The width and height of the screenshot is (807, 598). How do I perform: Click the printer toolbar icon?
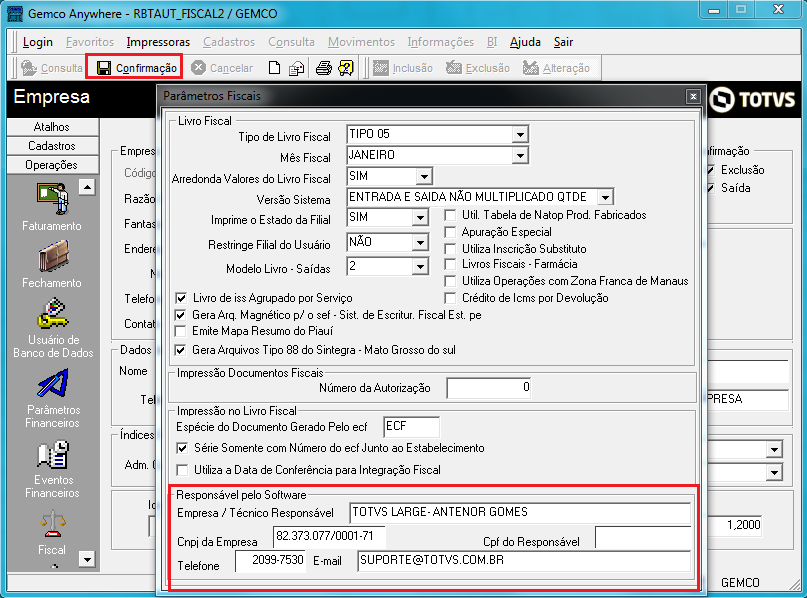click(323, 68)
